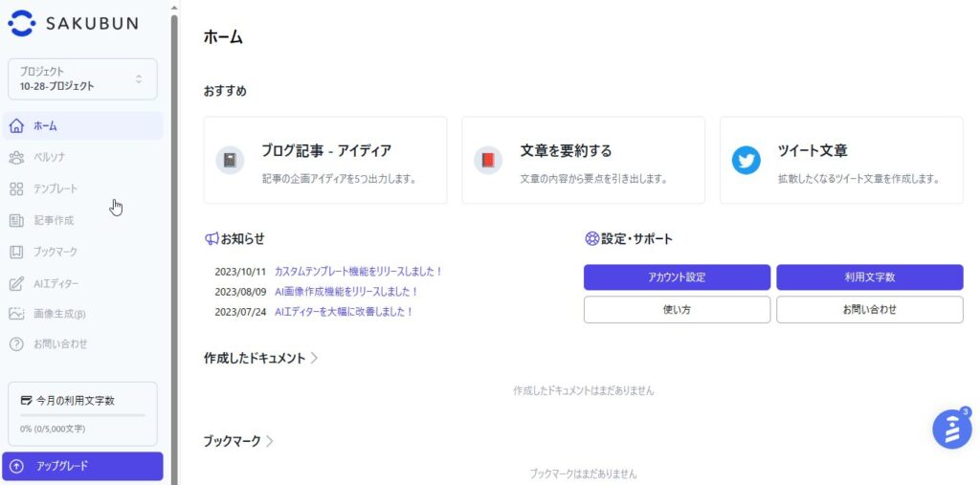This screenshot has width=980, height=485.
Task: Click the ペルソナ people icon
Action: (16, 158)
